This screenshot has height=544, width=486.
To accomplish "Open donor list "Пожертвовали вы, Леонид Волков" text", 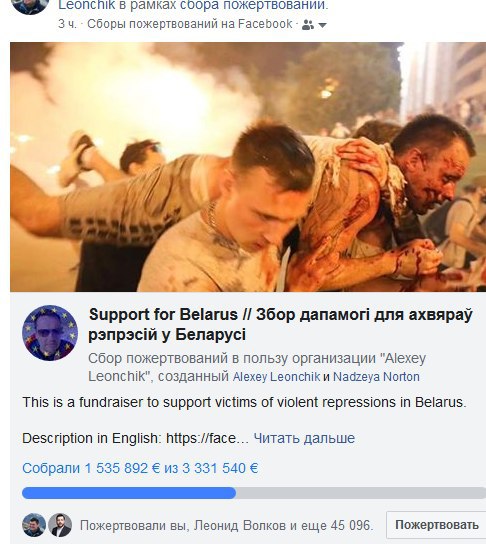I will click(x=227, y=526).
